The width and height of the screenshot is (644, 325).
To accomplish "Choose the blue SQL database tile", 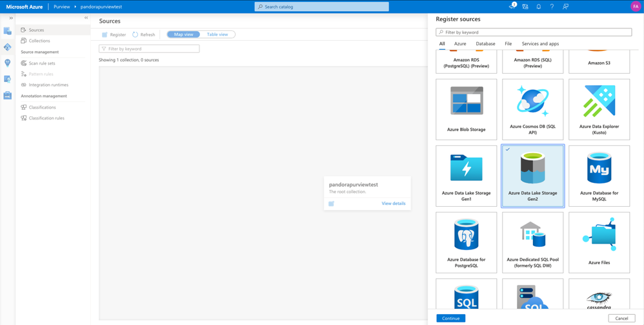I will 466,294.
